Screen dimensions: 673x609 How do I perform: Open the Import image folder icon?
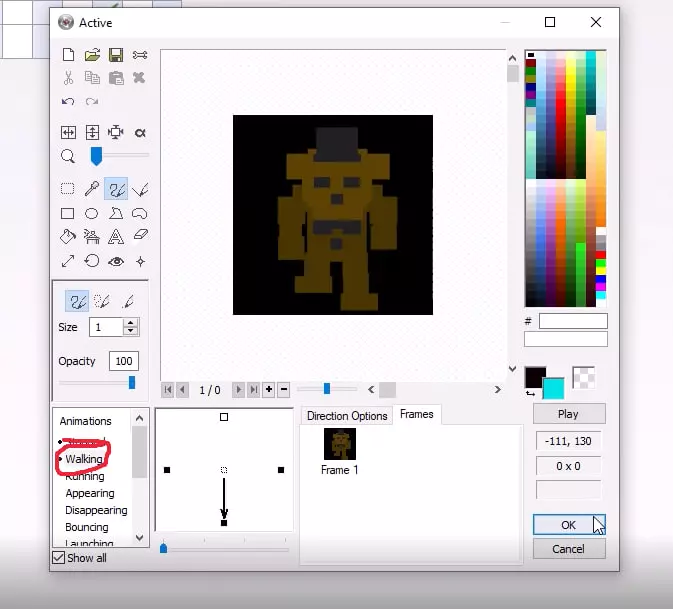(92, 55)
